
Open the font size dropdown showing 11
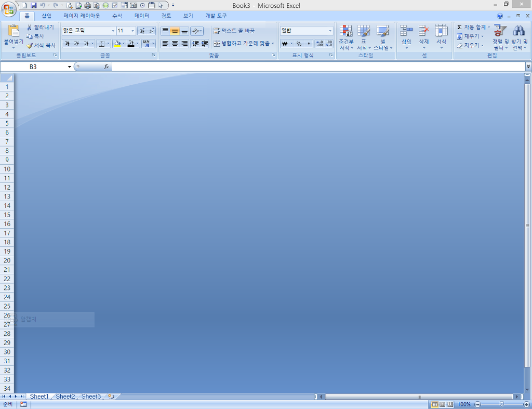point(132,31)
